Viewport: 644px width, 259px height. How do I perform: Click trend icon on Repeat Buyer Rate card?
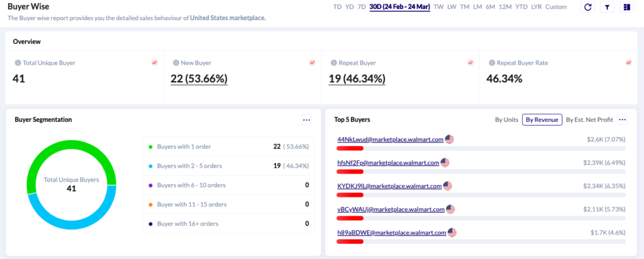click(x=628, y=63)
